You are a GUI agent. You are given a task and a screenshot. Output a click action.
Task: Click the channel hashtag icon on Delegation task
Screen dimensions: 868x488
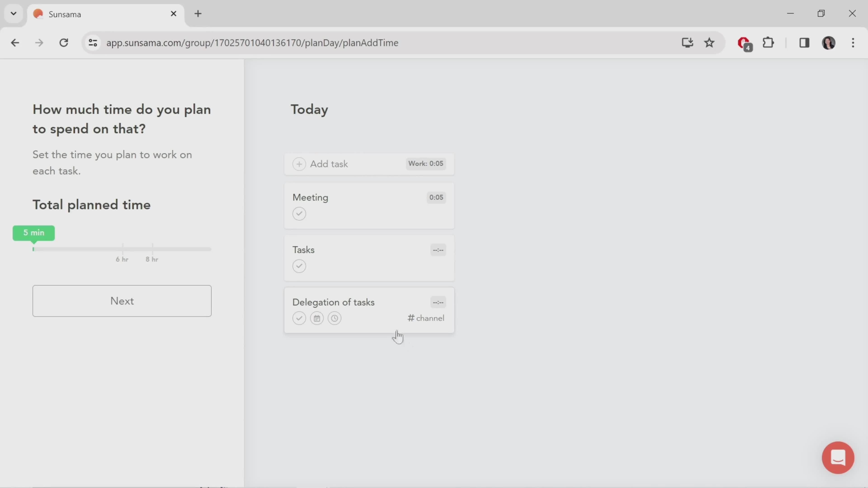(411, 318)
